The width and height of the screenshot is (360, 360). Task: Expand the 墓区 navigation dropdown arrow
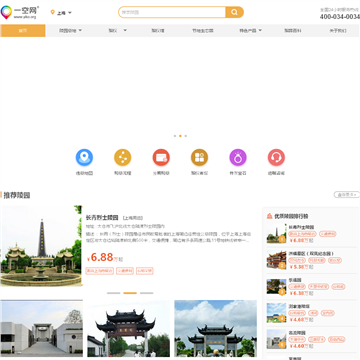(125, 30)
